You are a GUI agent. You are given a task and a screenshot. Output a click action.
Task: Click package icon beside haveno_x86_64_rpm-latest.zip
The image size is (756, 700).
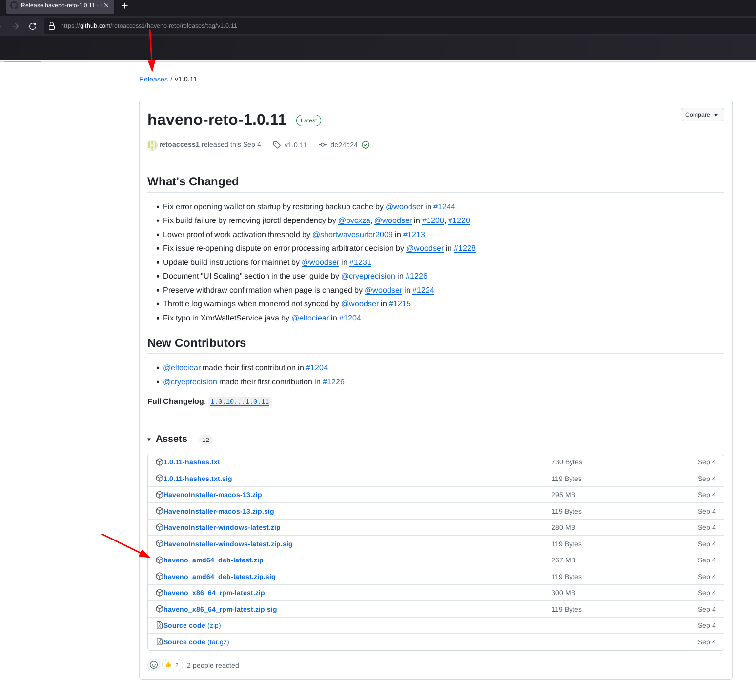[159, 593]
